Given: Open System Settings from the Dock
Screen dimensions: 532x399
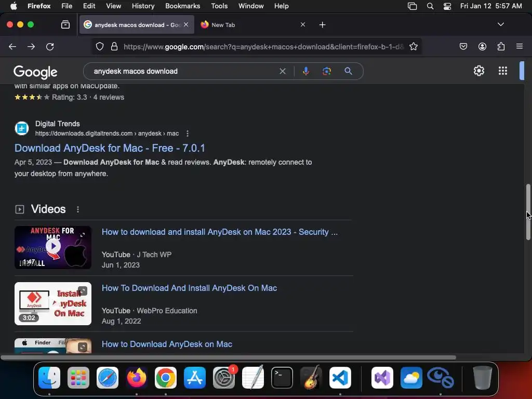Looking at the screenshot, I should (224, 378).
